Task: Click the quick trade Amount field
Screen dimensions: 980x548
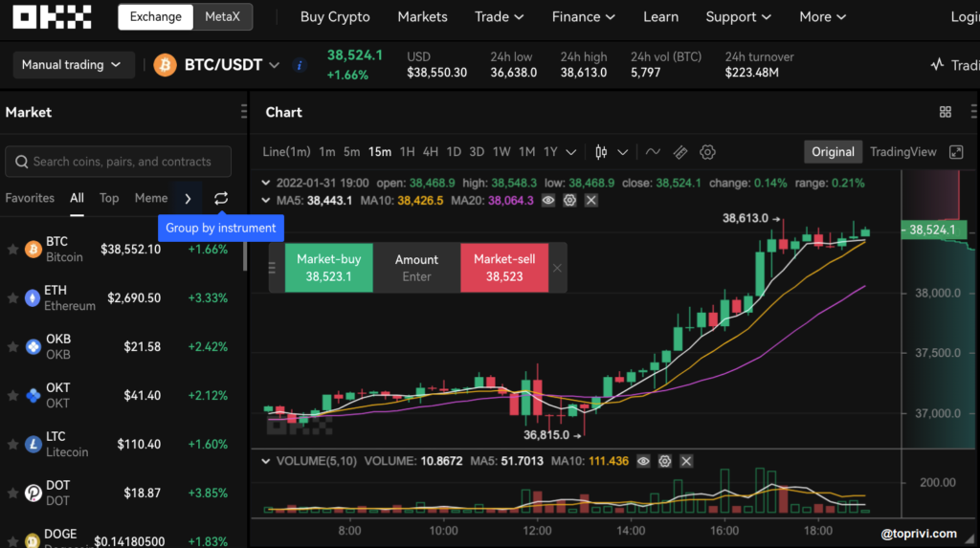Action: [417, 268]
